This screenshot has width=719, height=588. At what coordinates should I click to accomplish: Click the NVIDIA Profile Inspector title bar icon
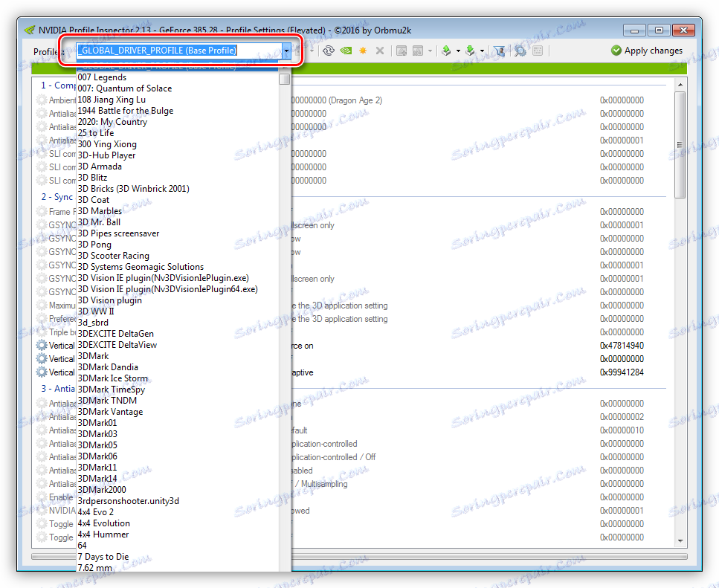tap(29, 30)
